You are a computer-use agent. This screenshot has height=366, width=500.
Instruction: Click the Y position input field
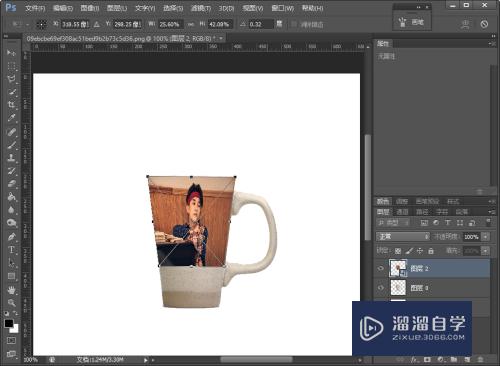click(128, 24)
